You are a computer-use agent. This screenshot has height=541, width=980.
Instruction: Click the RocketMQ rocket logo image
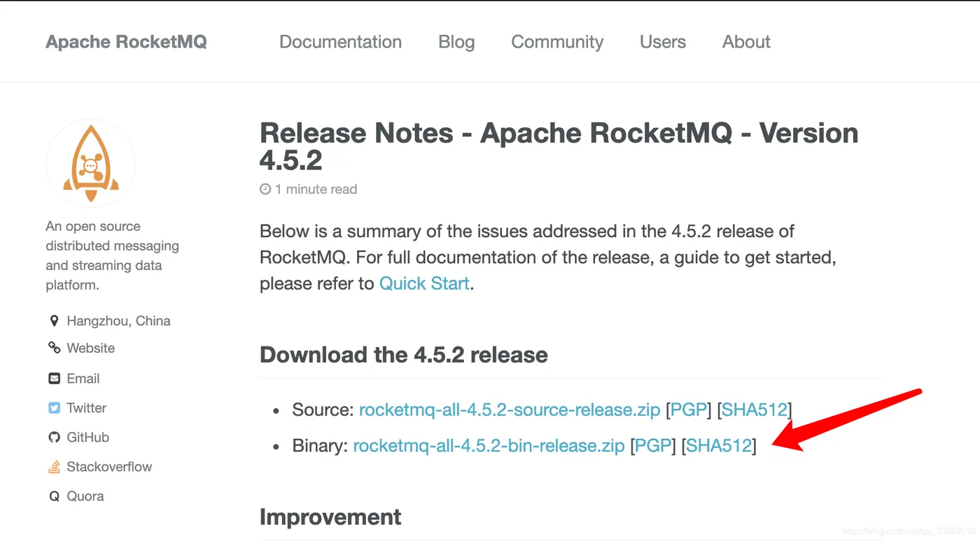point(91,163)
